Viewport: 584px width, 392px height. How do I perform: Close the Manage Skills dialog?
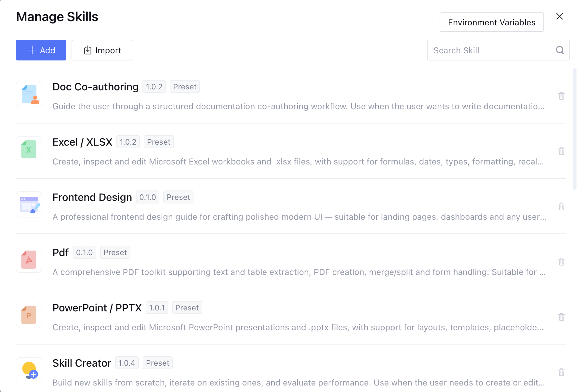pos(559,16)
